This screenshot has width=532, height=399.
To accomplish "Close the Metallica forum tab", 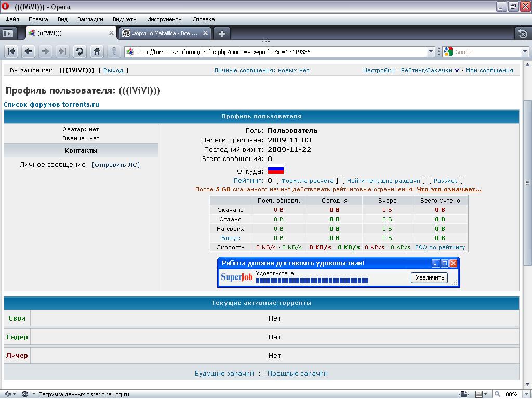I will click(205, 33).
